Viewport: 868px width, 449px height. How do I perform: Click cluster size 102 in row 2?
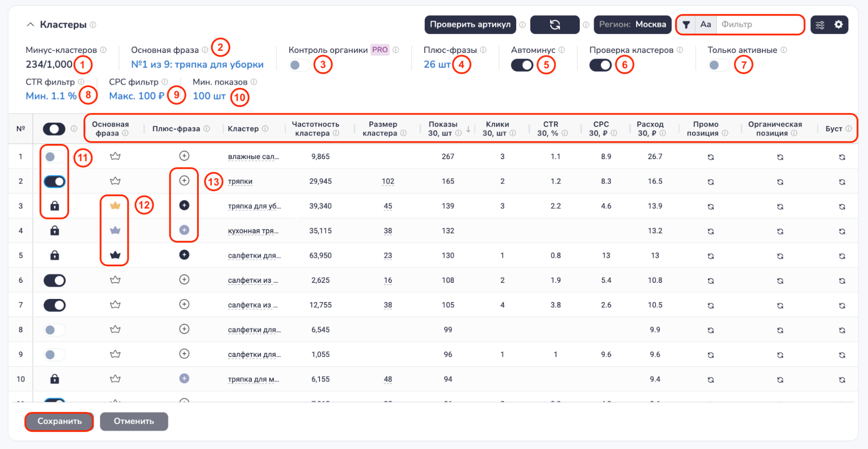click(x=388, y=181)
